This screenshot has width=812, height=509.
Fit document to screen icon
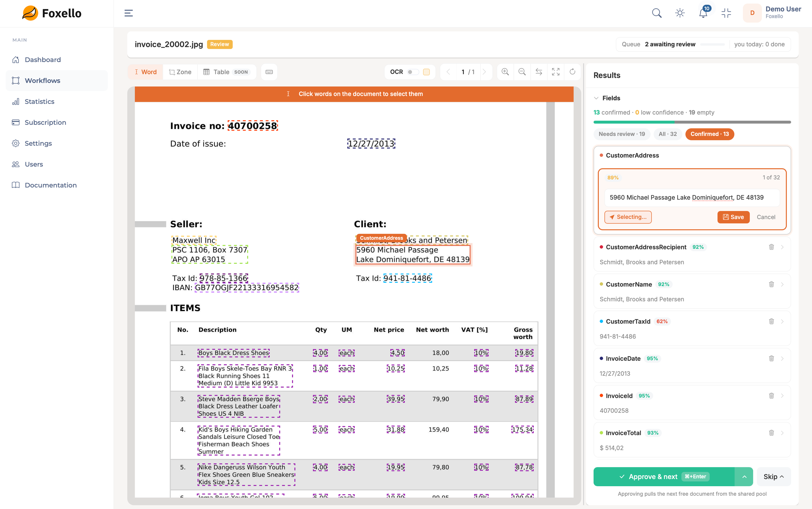556,72
